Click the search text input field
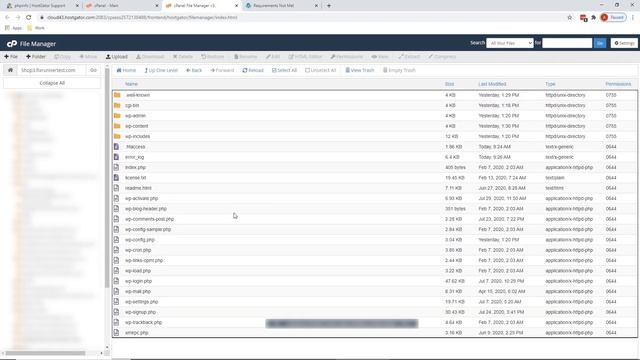640x360 pixels. [567, 43]
